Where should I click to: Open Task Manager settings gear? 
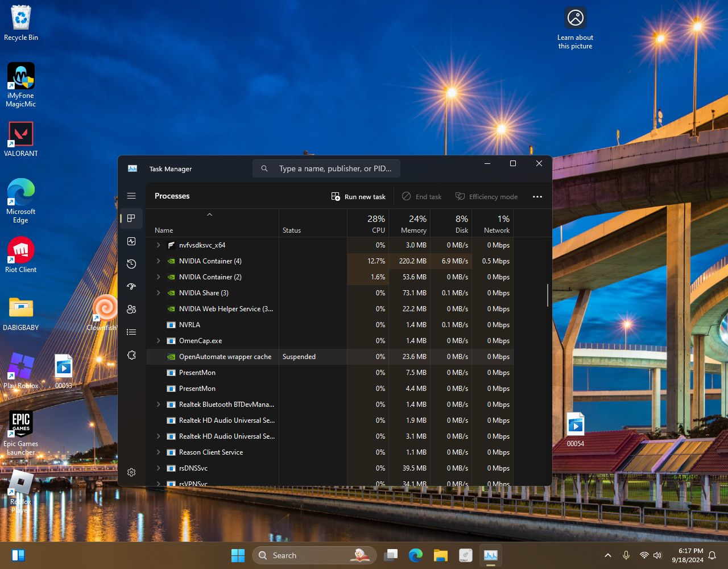tap(131, 472)
